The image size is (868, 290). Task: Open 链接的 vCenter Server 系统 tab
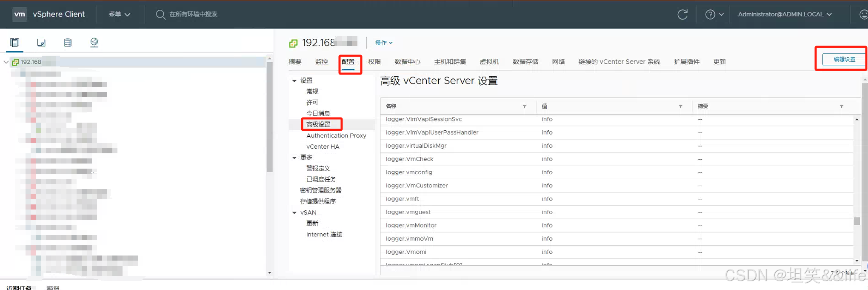coord(620,62)
